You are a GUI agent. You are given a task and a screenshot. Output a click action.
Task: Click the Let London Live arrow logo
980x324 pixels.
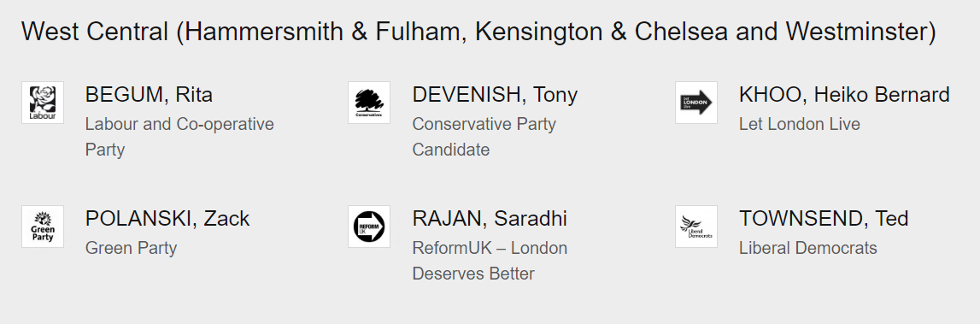[x=696, y=103]
